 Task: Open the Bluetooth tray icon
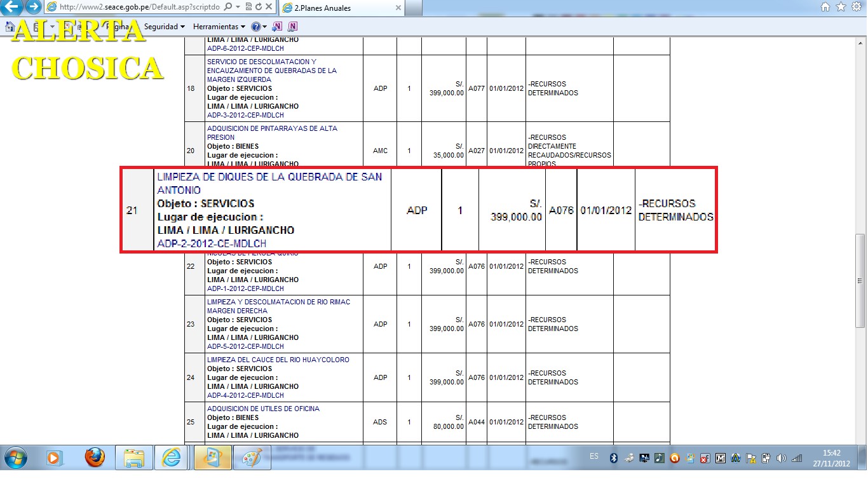point(614,458)
